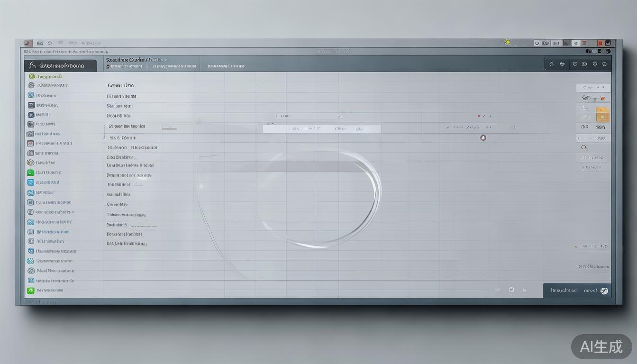Open the third tab in the dark header bar

[x=226, y=66]
